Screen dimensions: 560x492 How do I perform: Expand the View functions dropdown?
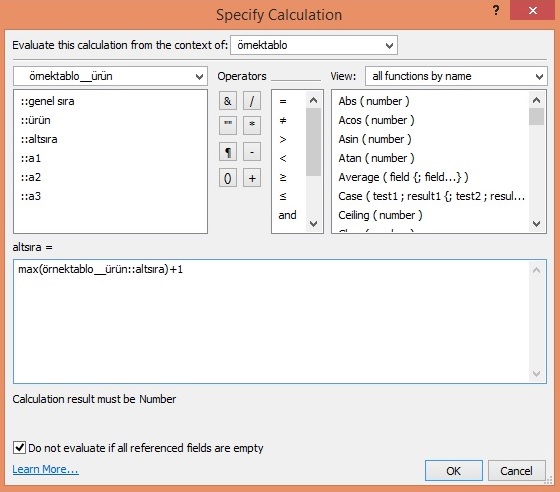click(x=456, y=76)
